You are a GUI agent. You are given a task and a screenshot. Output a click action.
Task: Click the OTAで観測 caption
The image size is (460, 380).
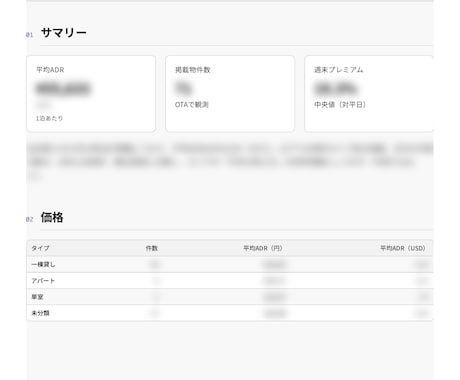[x=192, y=105]
